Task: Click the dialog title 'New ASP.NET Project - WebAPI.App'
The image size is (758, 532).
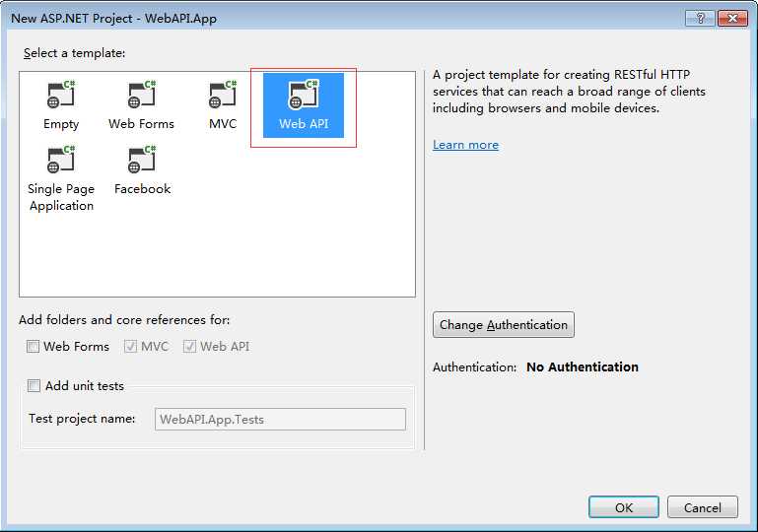Action: coord(113,19)
